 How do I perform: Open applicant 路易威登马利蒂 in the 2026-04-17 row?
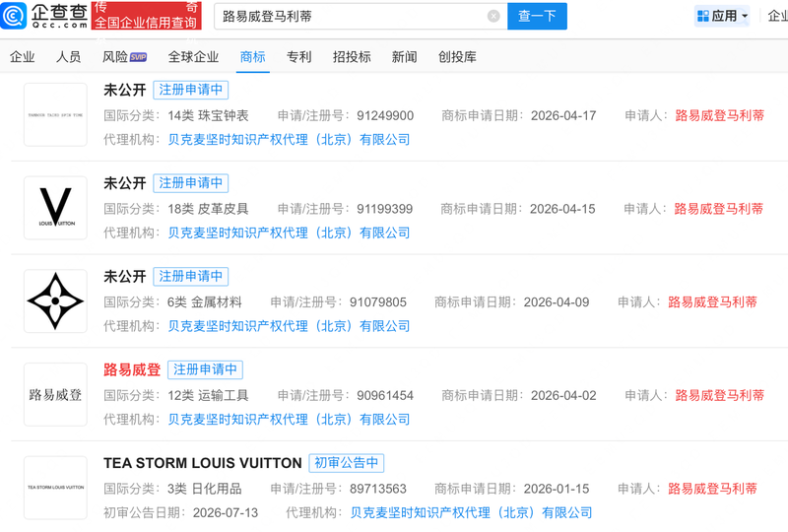coord(720,115)
